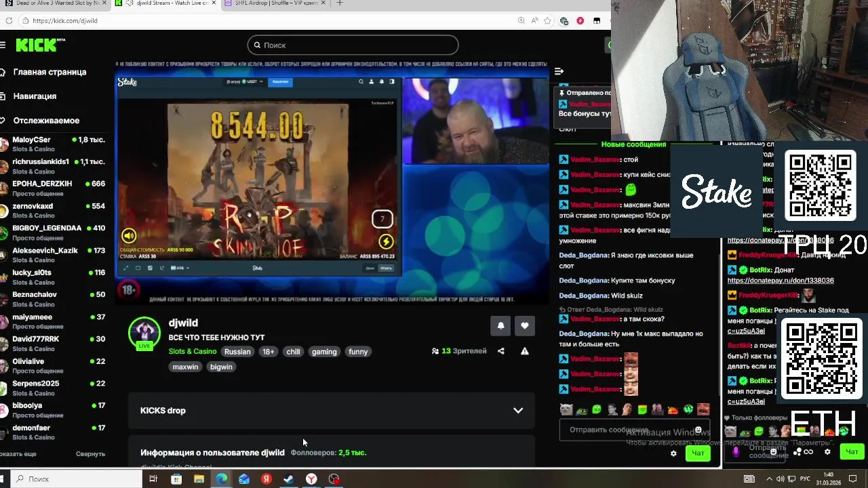Viewport: 868px width, 488px height.
Task: Select the bigwin tag
Action: tap(221, 367)
